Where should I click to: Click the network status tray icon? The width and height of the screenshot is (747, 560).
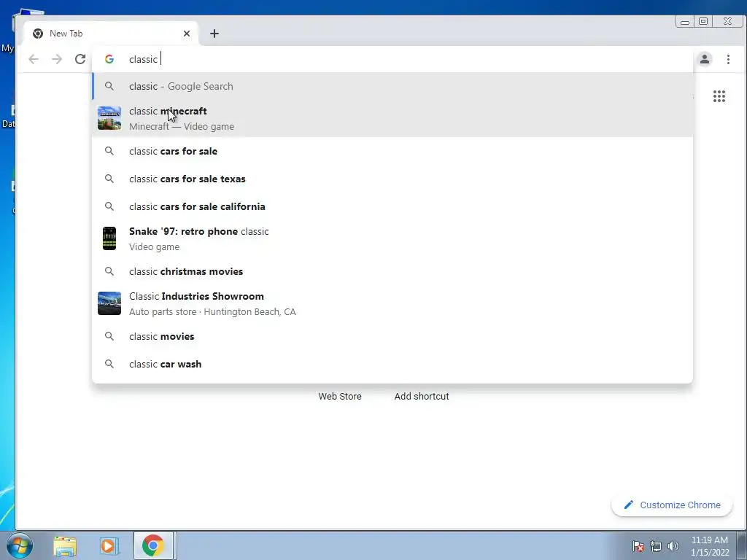656,546
